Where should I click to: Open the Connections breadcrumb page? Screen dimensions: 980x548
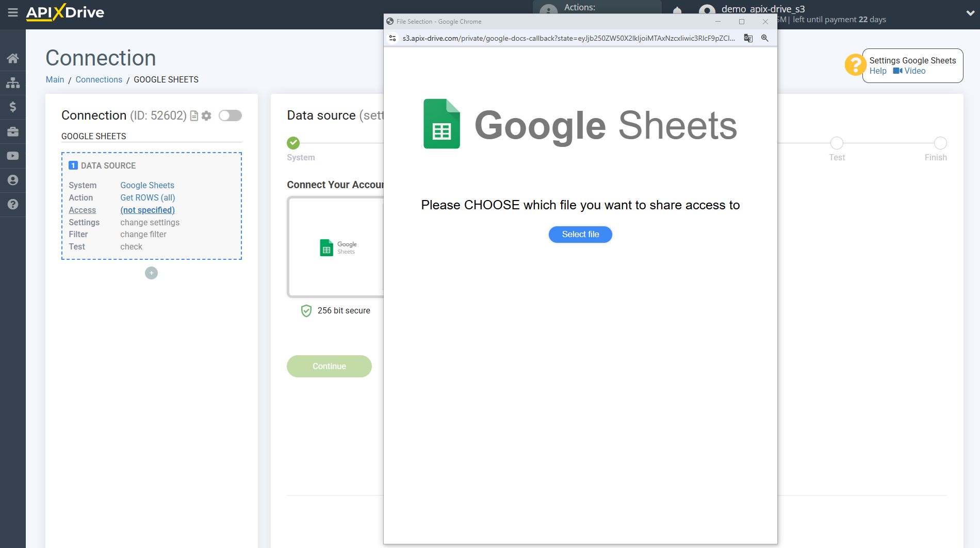tap(99, 79)
